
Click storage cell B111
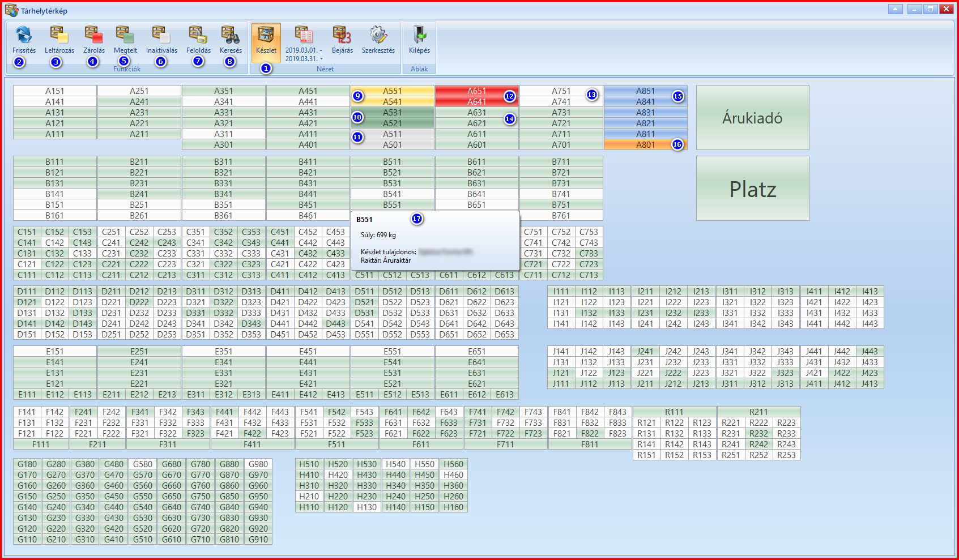tap(55, 162)
